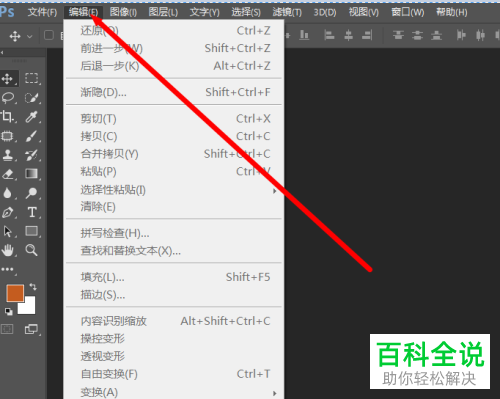Open the 帮助(H) menu
This screenshot has height=399, width=500.
(452, 12)
